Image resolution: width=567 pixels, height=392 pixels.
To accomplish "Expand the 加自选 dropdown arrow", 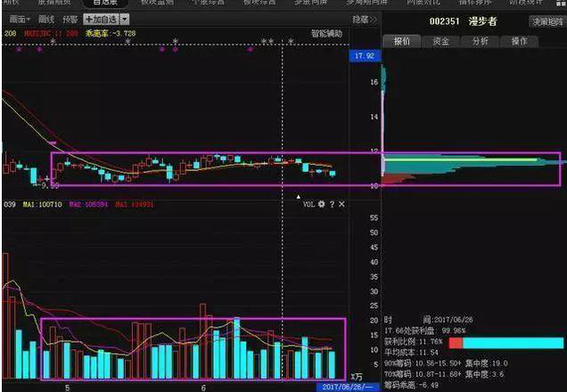I will click(x=123, y=18).
